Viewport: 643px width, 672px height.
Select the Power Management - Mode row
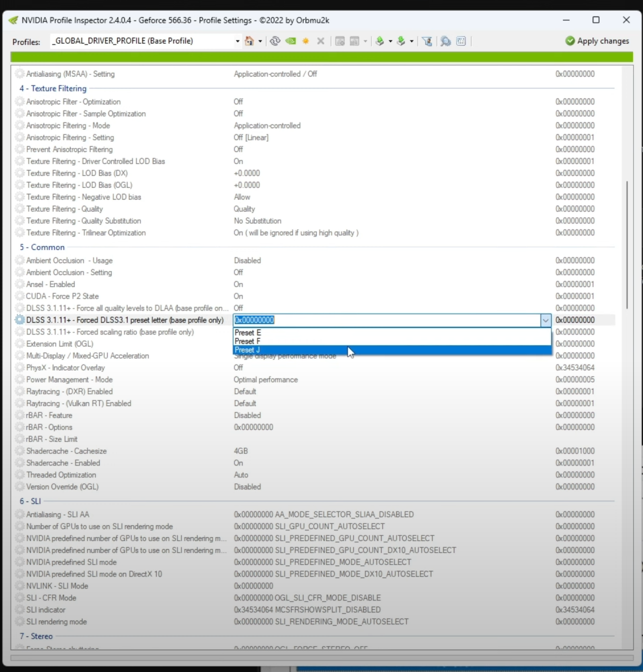click(x=69, y=380)
